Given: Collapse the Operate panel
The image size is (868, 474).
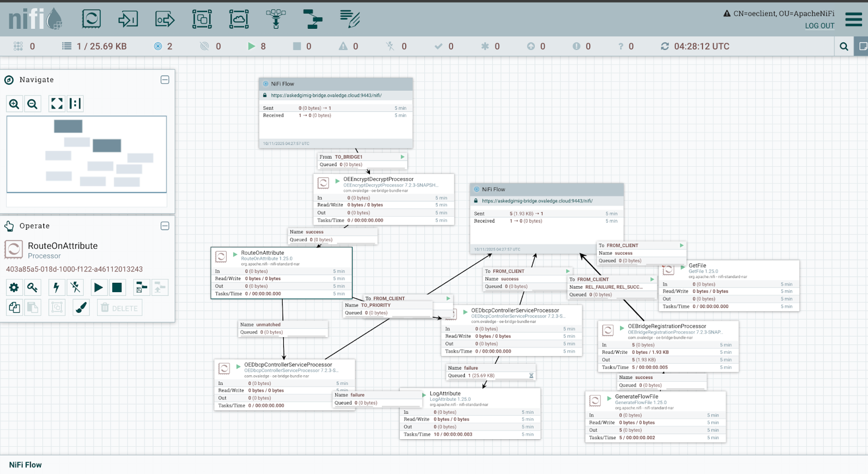Looking at the screenshot, I should (165, 226).
